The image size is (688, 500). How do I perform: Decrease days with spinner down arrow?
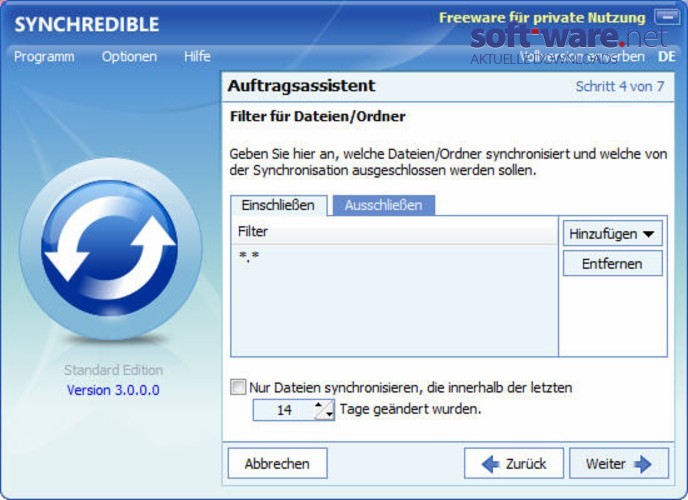[329, 414]
